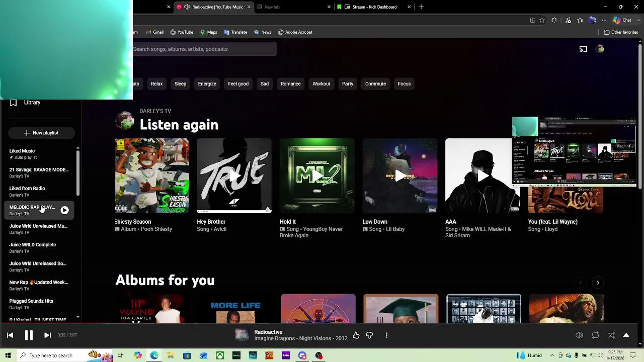Image resolution: width=644 pixels, height=362 pixels.
Task: Add this page to favorites
Action: pyautogui.click(x=542, y=20)
